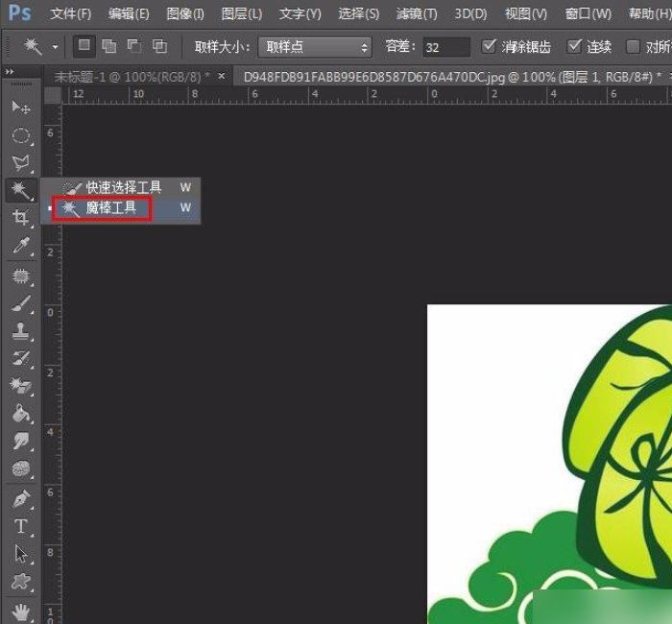Toggle the 连续 contiguous checkbox
This screenshot has height=624, width=672.
575,46
